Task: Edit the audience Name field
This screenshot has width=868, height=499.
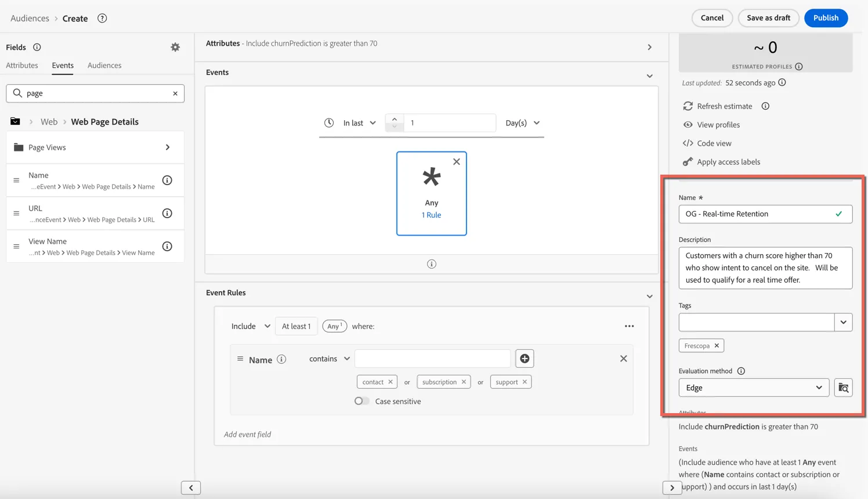Action: [765, 214]
